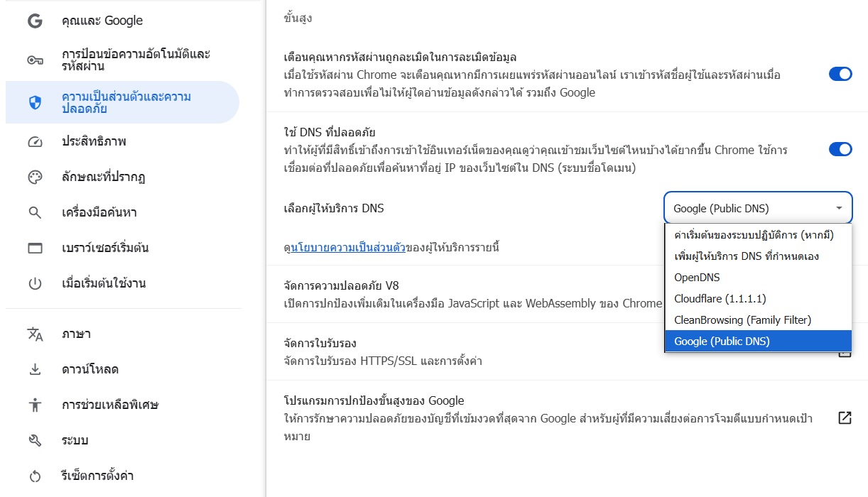Click the speedometer performance icon
The width and height of the screenshot is (868, 497).
(35, 141)
